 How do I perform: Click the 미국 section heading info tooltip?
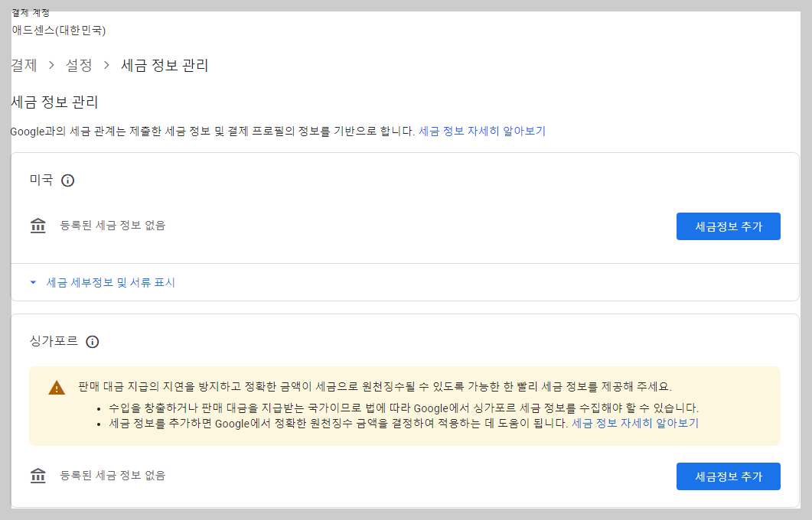click(68, 180)
